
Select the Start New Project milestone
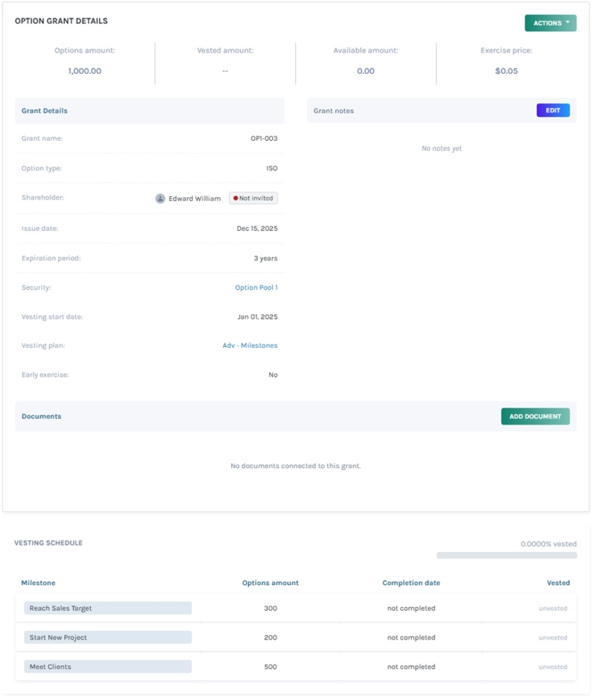click(107, 636)
